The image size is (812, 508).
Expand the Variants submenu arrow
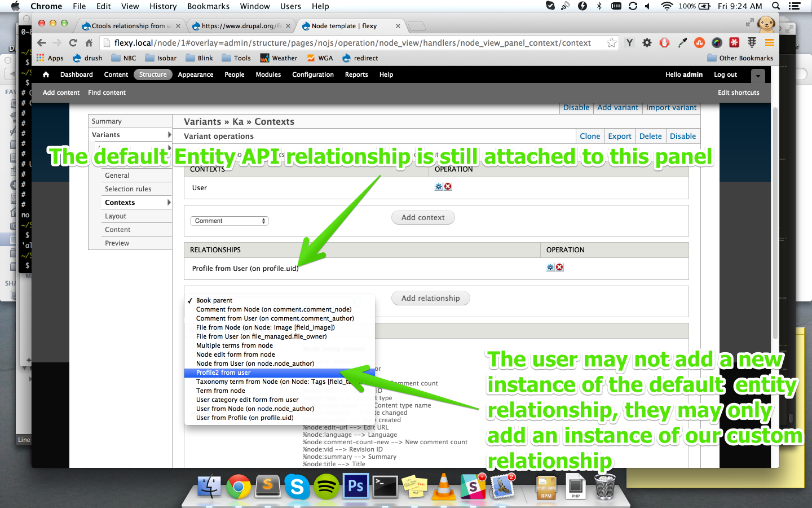tap(169, 135)
